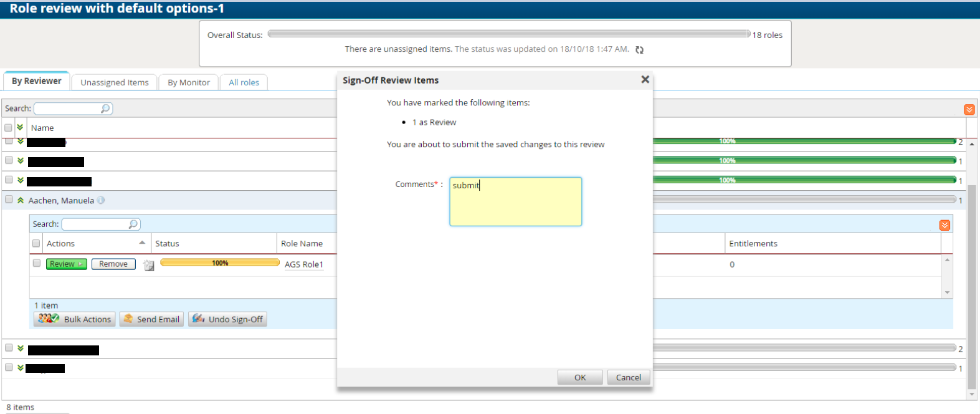The height and width of the screenshot is (414, 980).
Task: Refresh the overall review status
Action: [x=639, y=50]
